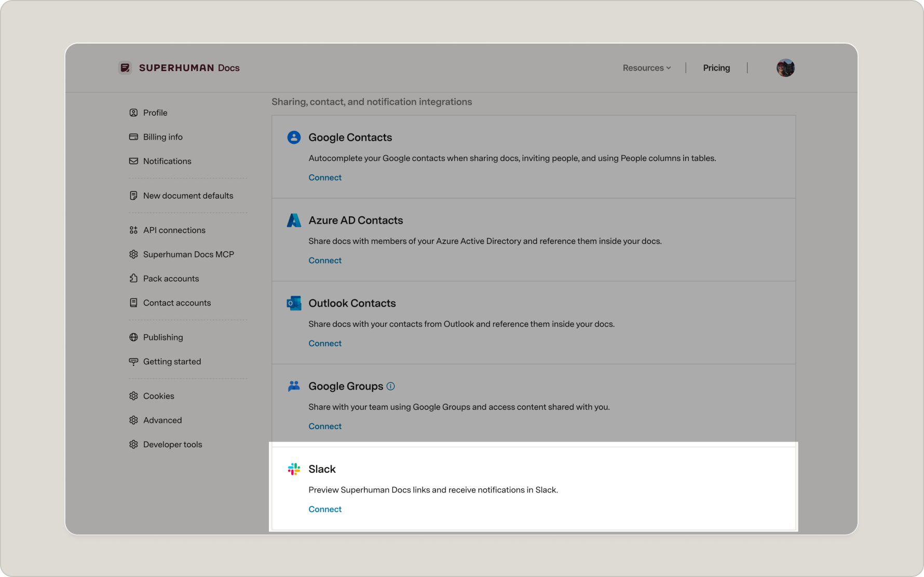The width and height of the screenshot is (924, 577).
Task: Click 'Share docs with members of your Azure' text
Action: [x=485, y=241]
